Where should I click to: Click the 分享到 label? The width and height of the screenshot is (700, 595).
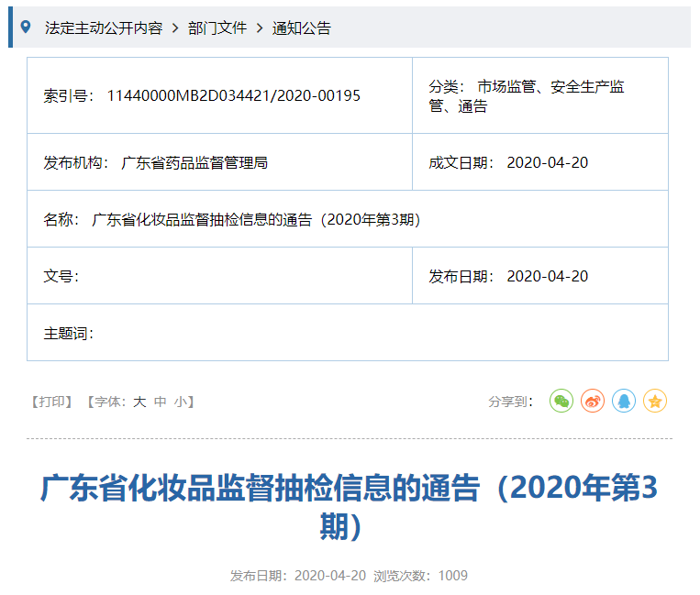click(511, 402)
